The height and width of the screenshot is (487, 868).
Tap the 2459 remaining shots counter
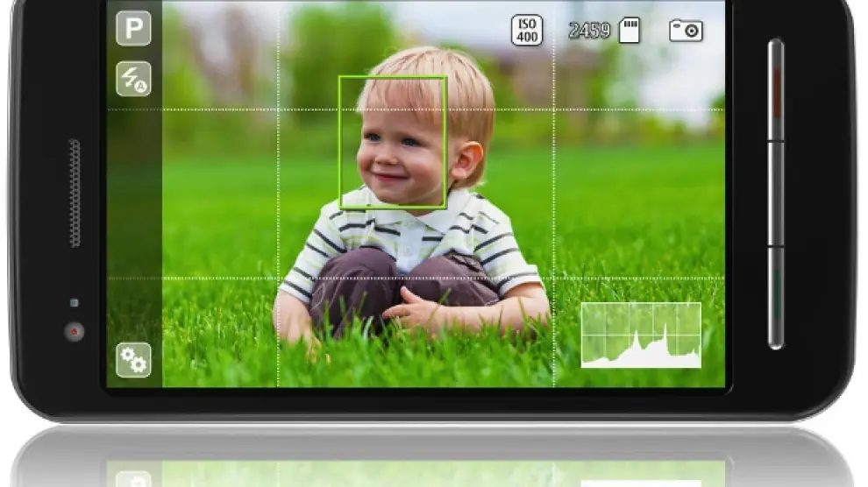click(x=589, y=31)
